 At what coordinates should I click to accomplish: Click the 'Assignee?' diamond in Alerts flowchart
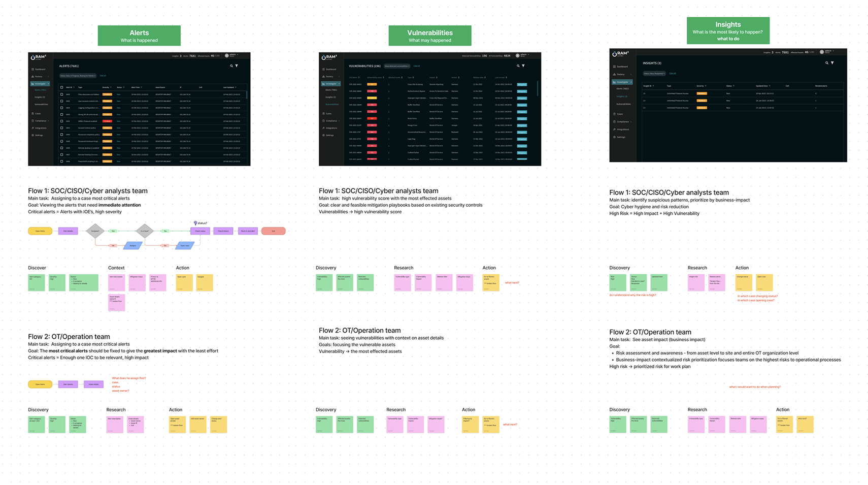tap(95, 231)
